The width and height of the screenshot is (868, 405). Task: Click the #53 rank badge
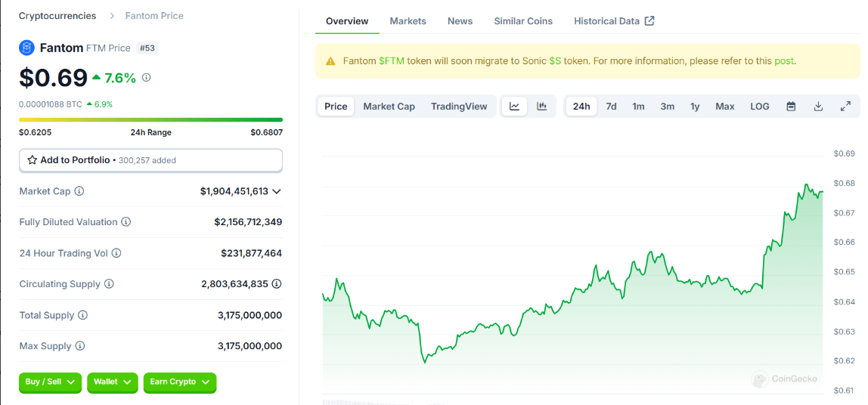pyautogui.click(x=147, y=48)
